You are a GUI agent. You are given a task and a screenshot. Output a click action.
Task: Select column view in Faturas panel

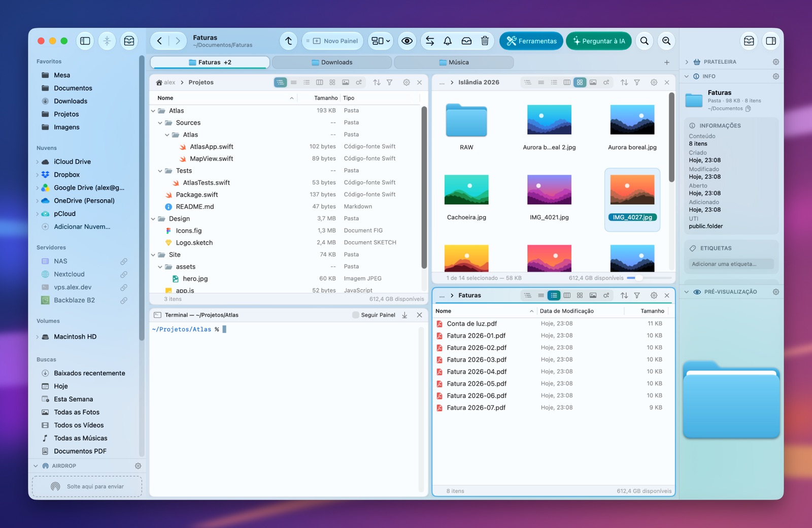[567, 295]
